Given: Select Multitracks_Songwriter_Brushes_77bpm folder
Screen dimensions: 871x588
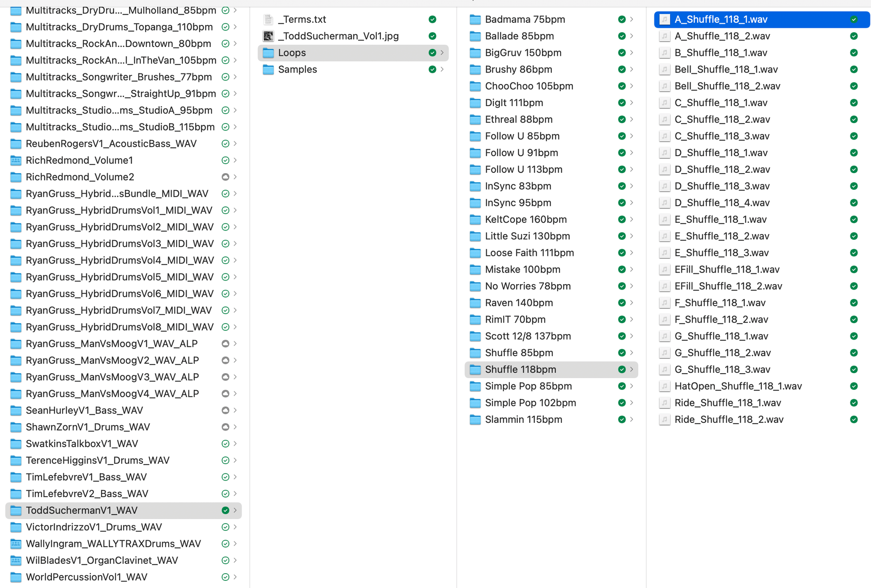Looking at the screenshot, I should tap(124, 77).
